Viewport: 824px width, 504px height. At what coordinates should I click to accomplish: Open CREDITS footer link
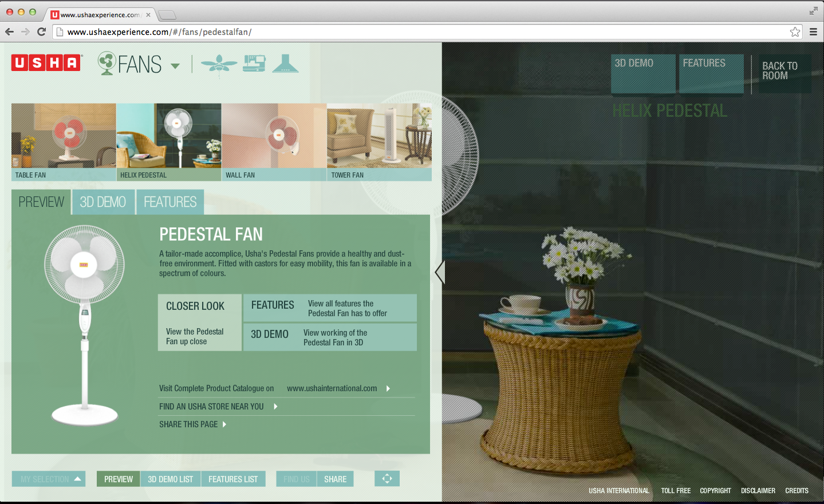(797, 491)
